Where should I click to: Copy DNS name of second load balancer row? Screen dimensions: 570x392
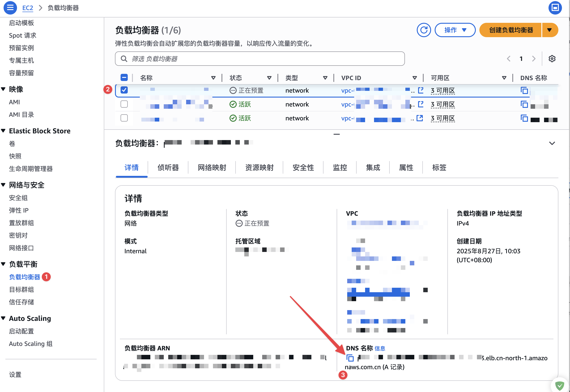(x=524, y=104)
